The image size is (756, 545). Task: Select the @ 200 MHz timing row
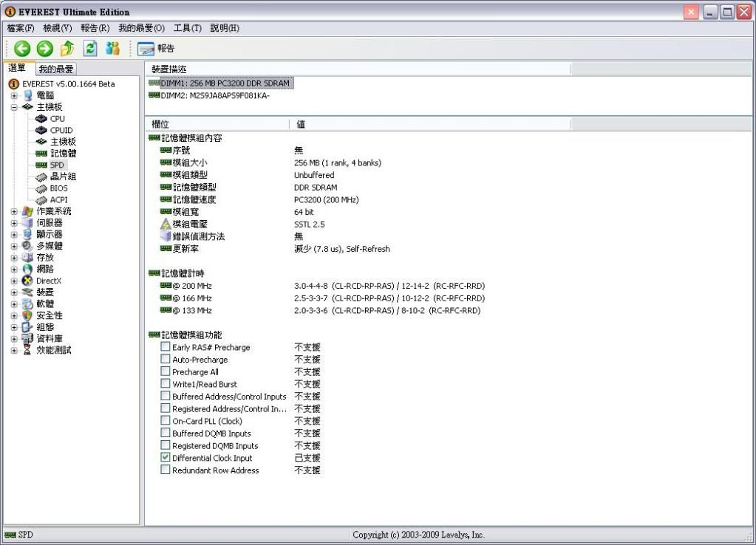(x=322, y=286)
